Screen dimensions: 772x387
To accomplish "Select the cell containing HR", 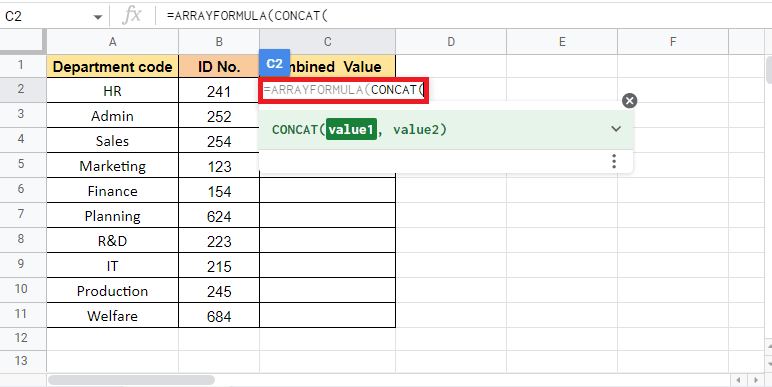I will pos(113,91).
